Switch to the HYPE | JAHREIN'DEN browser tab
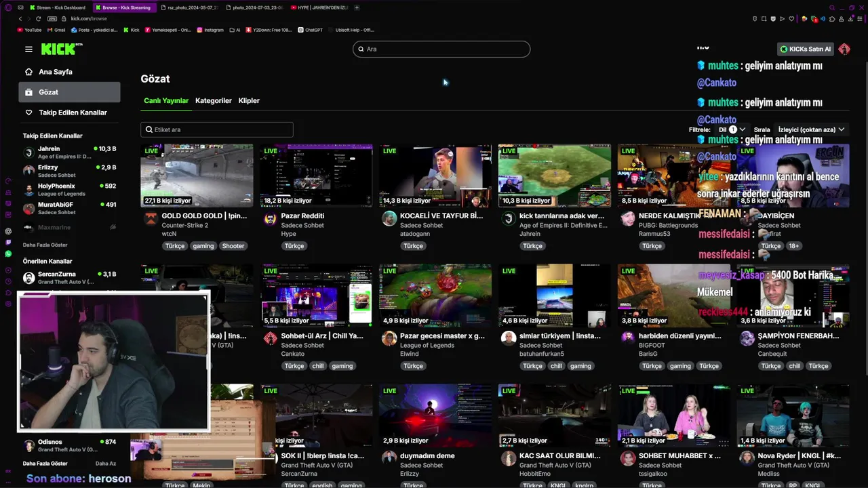The image size is (868, 488). coord(319,7)
